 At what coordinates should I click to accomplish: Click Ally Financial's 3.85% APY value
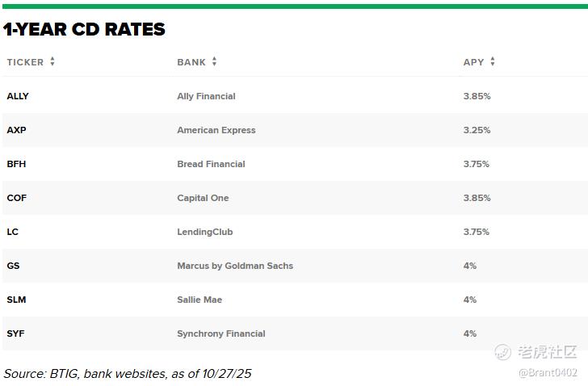coord(477,96)
